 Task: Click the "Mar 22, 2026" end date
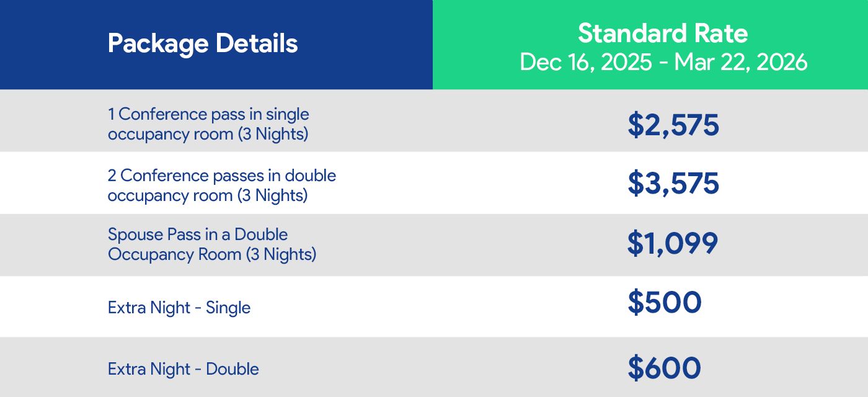[741, 62]
